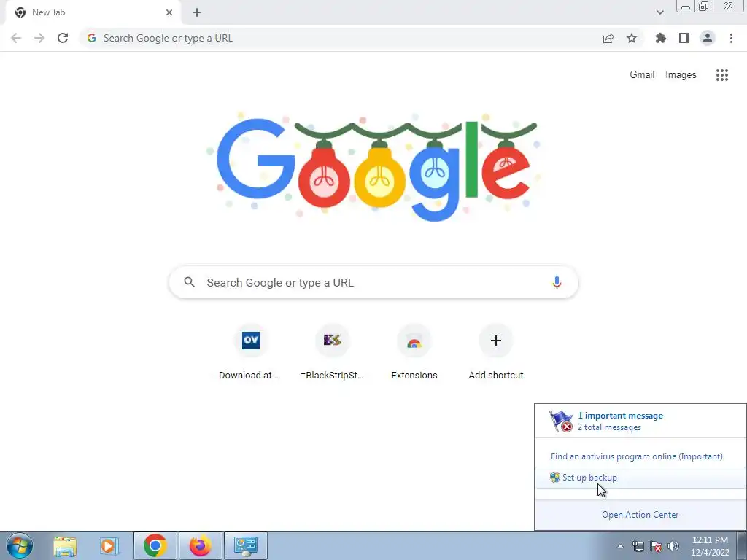Viewport: 747px width, 560px height.
Task: Launch Windows Media Player from taskbar
Action: [x=109, y=545]
